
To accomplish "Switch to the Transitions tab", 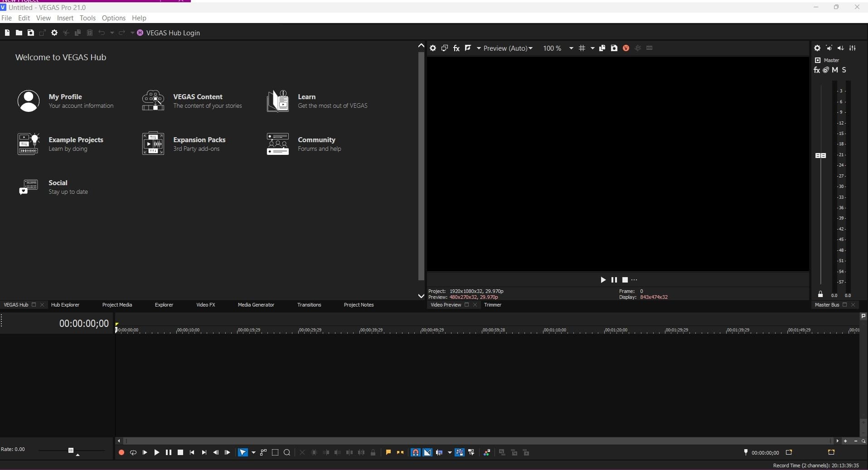I will (x=309, y=305).
